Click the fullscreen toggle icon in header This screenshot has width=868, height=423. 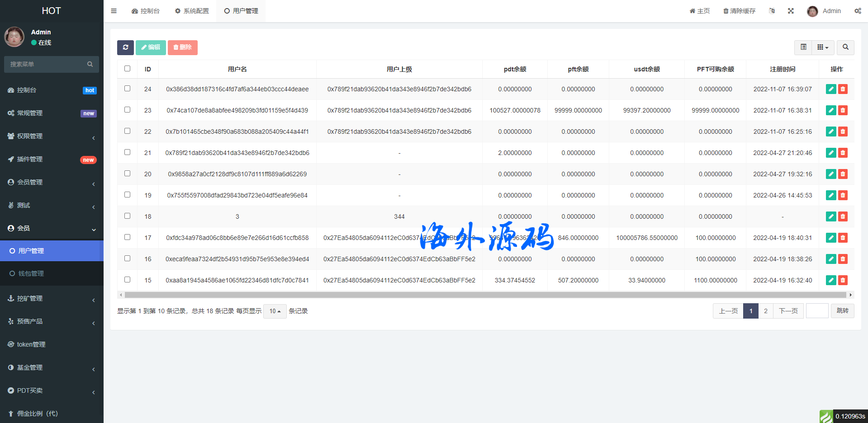[x=791, y=11]
